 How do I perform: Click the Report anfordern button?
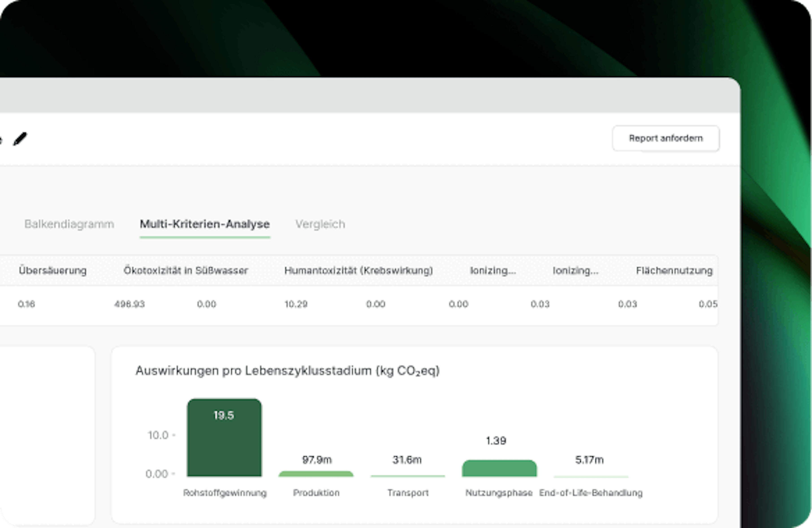click(665, 138)
